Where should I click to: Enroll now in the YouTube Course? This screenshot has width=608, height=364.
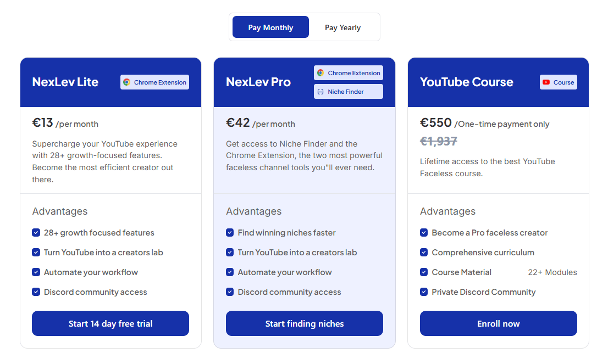[498, 323]
